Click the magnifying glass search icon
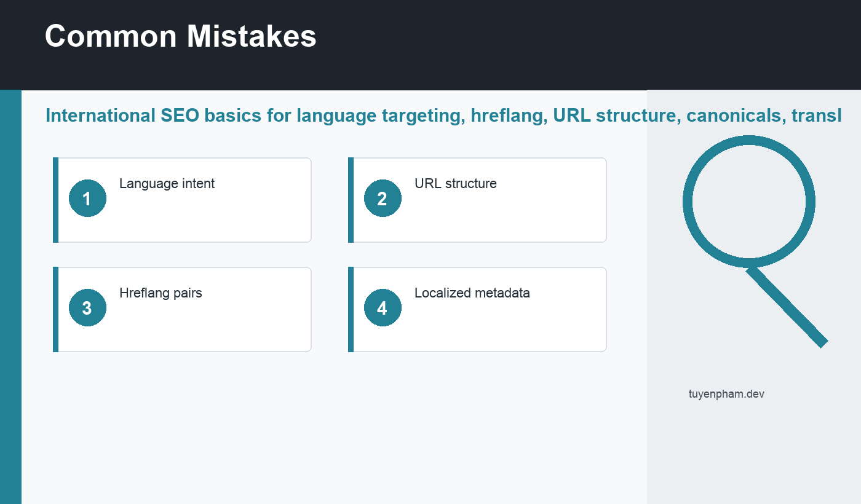861x504 pixels. [755, 242]
